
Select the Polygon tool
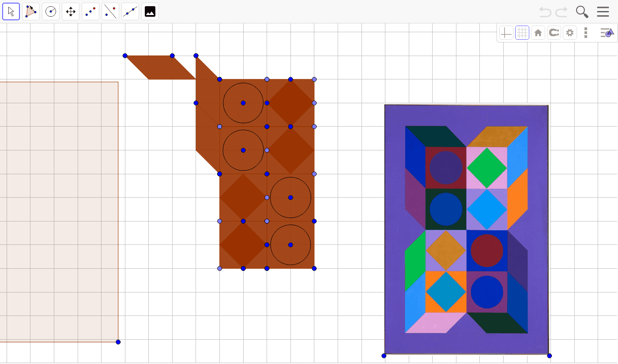31,11
